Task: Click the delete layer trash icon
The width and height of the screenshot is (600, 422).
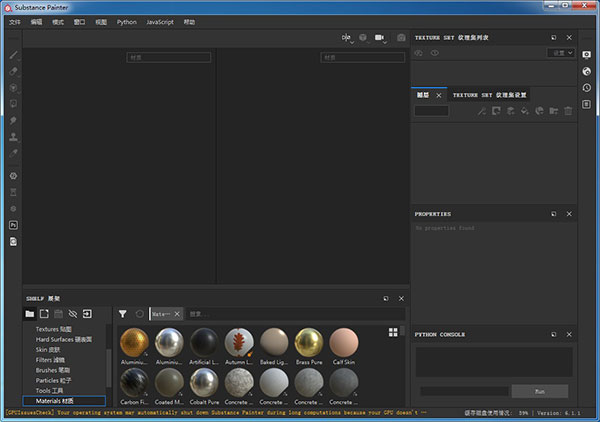Action: tap(568, 111)
